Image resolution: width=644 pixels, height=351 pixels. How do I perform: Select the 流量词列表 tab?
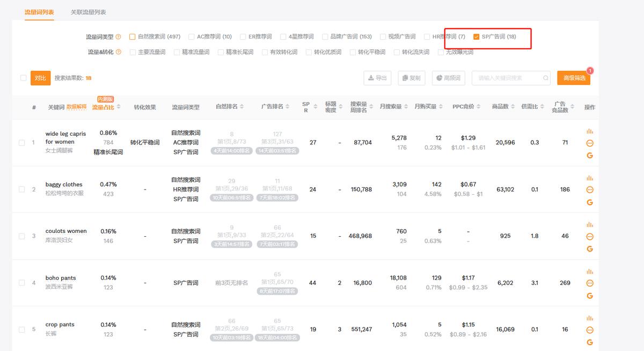click(39, 11)
